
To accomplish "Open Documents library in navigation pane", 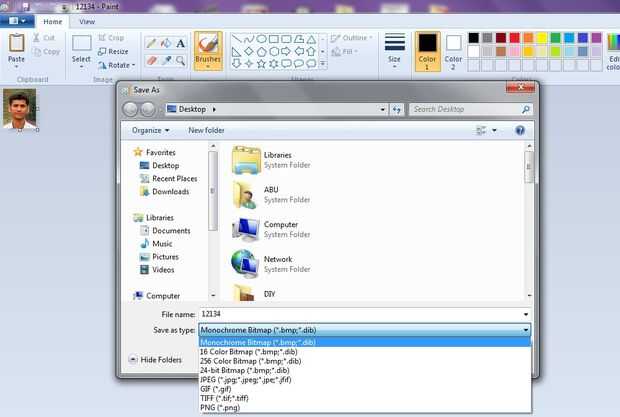I will click(165, 230).
